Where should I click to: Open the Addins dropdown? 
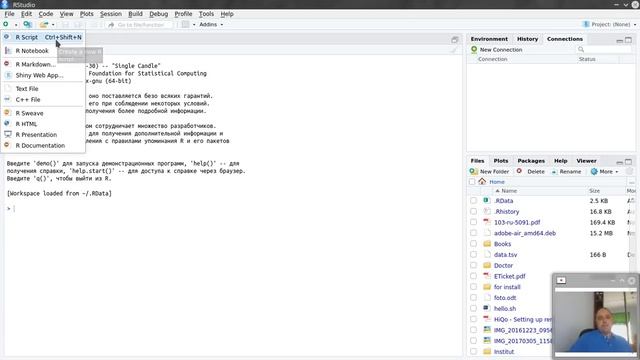tap(211, 24)
